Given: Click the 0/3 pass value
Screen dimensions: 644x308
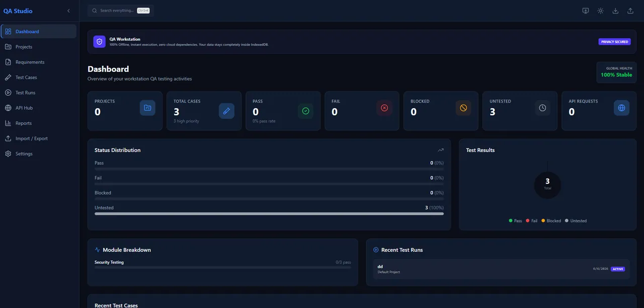Looking at the screenshot, I should (343, 262).
